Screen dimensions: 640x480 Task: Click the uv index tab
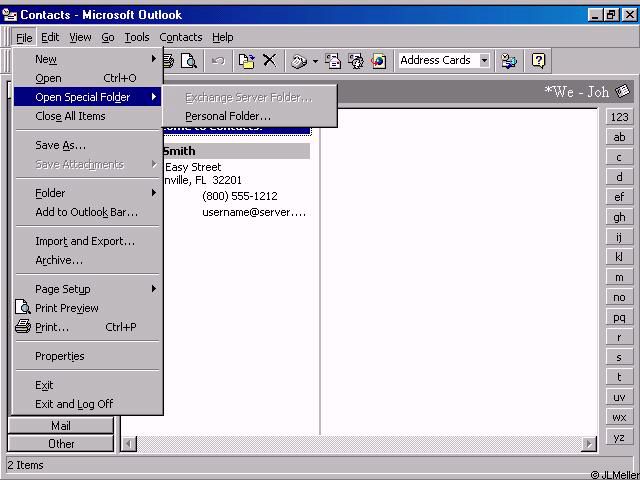pos(619,397)
